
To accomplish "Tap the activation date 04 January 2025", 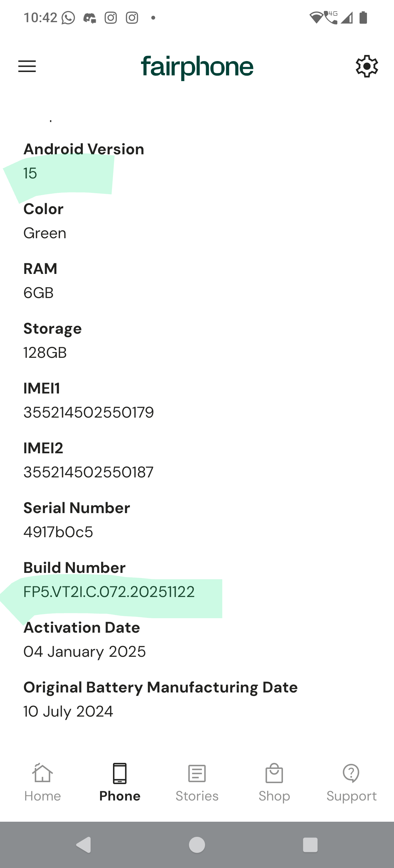I will pyautogui.click(x=84, y=652).
